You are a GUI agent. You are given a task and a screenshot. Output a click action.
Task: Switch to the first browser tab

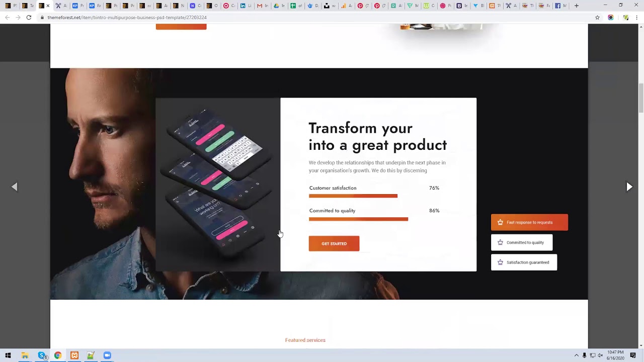[x=11, y=6]
